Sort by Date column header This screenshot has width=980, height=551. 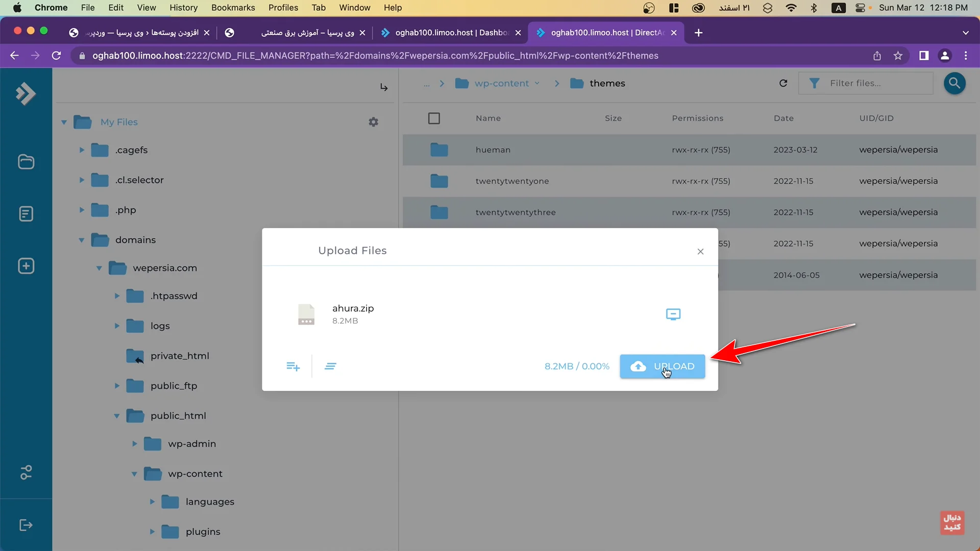pyautogui.click(x=783, y=118)
